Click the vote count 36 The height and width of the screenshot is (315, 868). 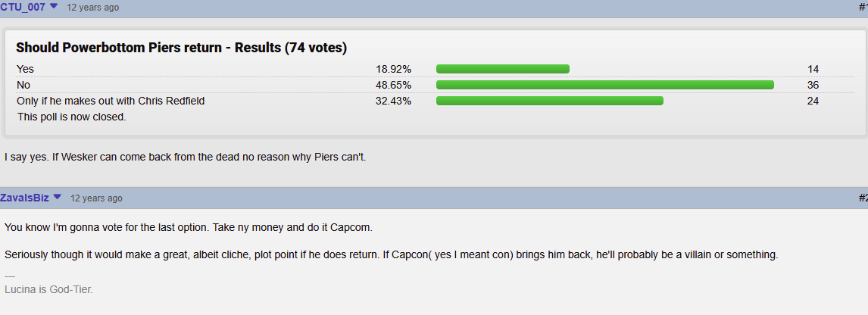(813, 86)
